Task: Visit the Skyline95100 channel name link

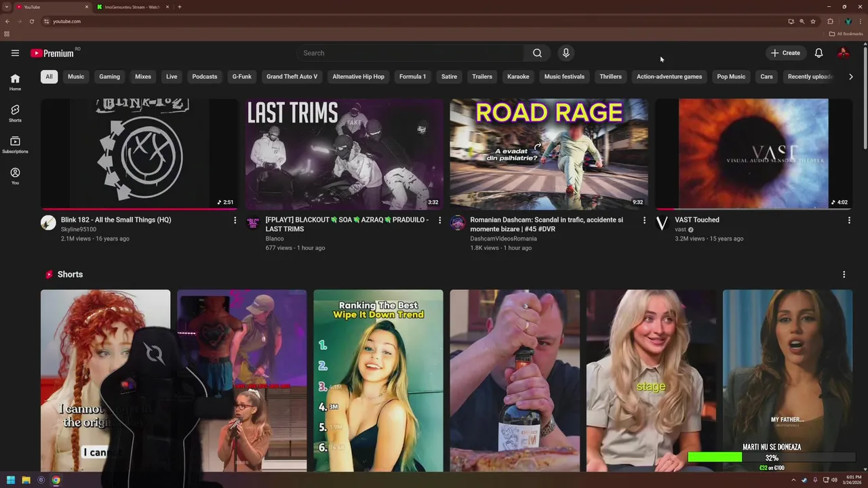Action: [x=79, y=229]
